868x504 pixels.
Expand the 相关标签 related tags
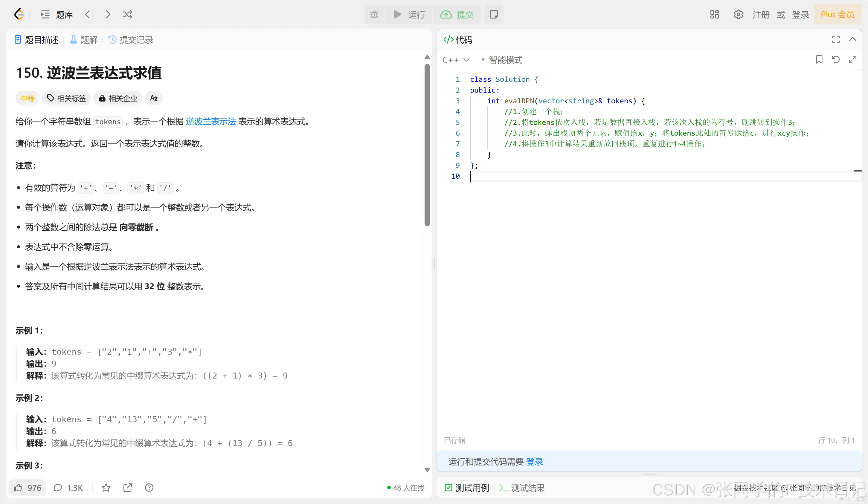pyautogui.click(x=66, y=98)
